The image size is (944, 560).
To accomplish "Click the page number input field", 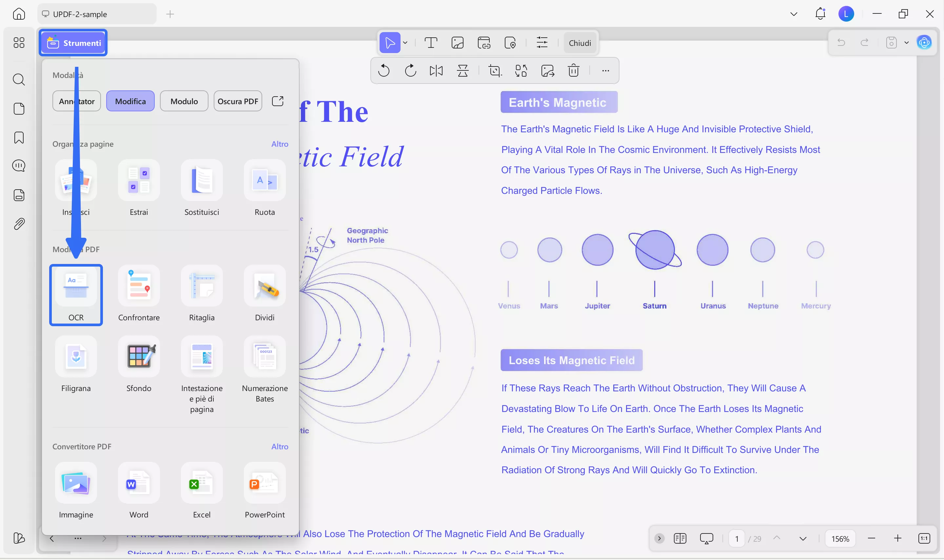I will 736,538.
